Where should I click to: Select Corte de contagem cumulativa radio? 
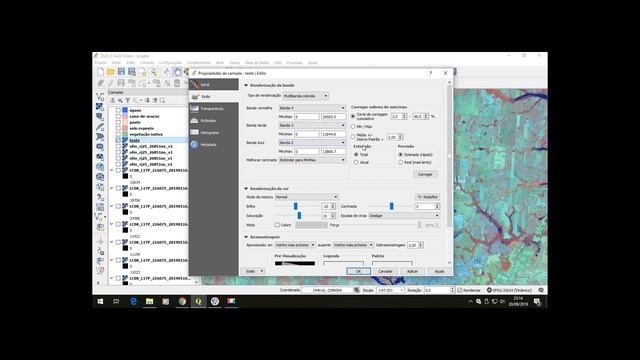[353, 116]
